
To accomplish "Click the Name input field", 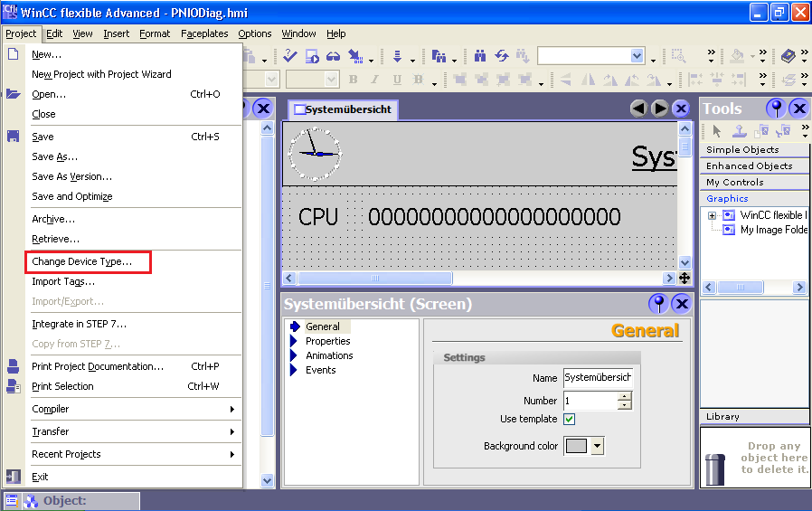I will pos(597,377).
